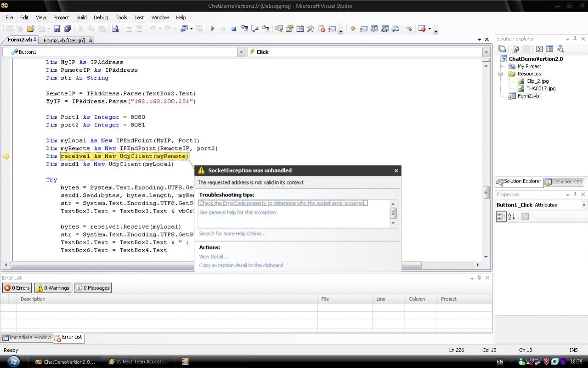Viewport: 588px width, 368px height.
Task: Click the Open File folder icon
Action: point(30,29)
